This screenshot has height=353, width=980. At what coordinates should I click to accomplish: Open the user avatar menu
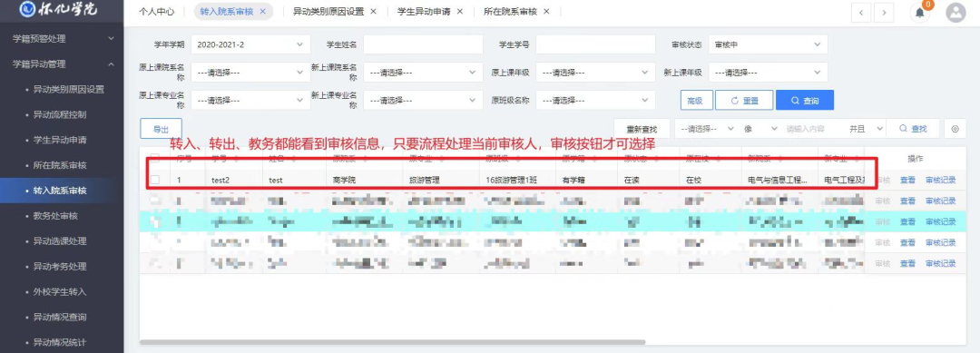(x=955, y=13)
